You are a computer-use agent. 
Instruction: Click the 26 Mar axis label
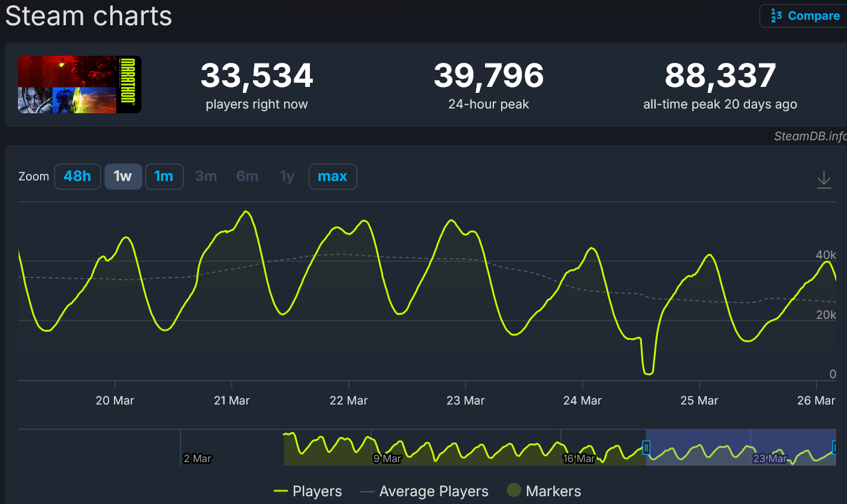(x=816, y=400)
